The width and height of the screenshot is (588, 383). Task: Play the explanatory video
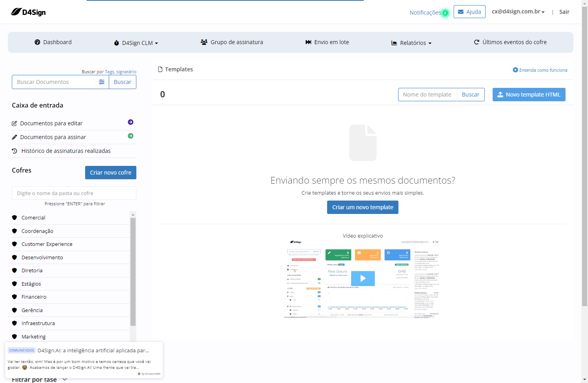pyautogui.click(x=363, y=278)
